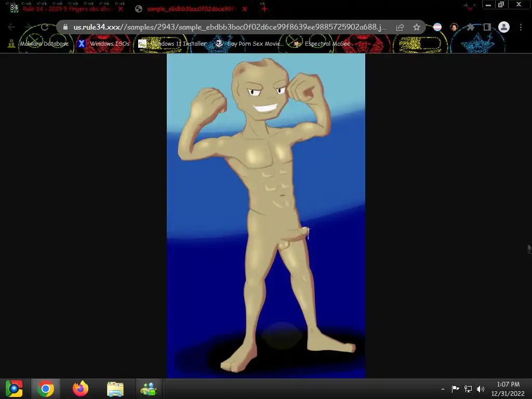
Task: Click the address bar showing us.rule34.xxx URL
Action: 230,27
